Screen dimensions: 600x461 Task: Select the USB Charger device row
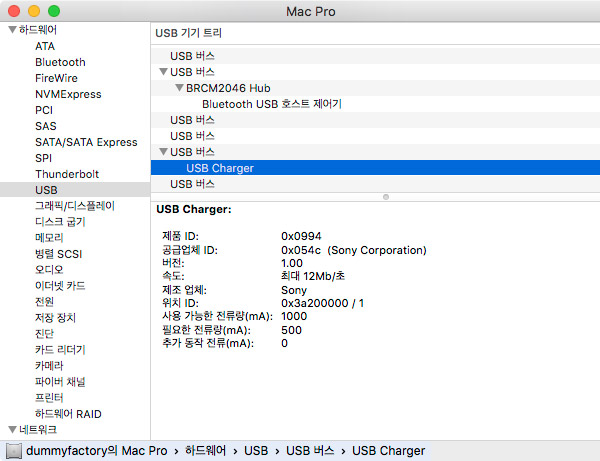tap(220, 168)
